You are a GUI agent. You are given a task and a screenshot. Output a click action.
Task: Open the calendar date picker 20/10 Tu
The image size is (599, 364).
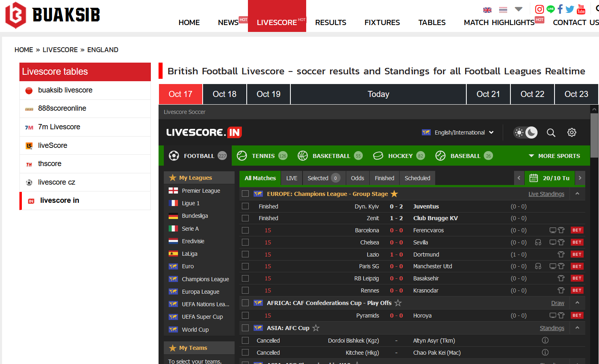[x=549, y=178]
